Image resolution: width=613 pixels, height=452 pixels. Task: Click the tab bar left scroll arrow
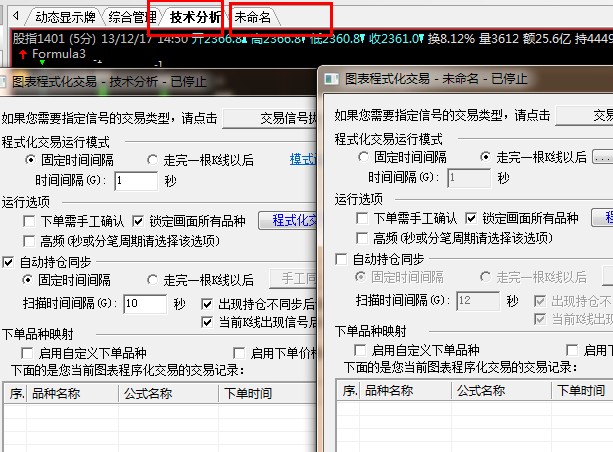15,17
